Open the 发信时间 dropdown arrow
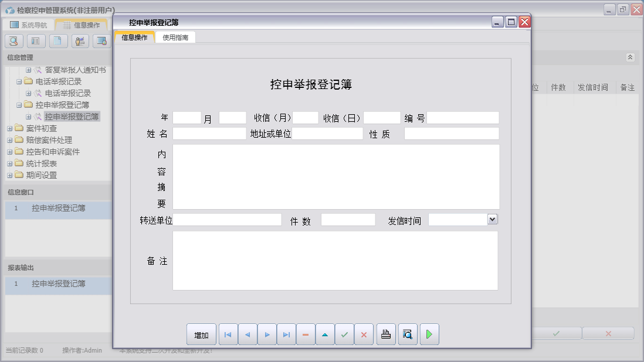Screen dimensions: 644x362 [x=493, y=219]
